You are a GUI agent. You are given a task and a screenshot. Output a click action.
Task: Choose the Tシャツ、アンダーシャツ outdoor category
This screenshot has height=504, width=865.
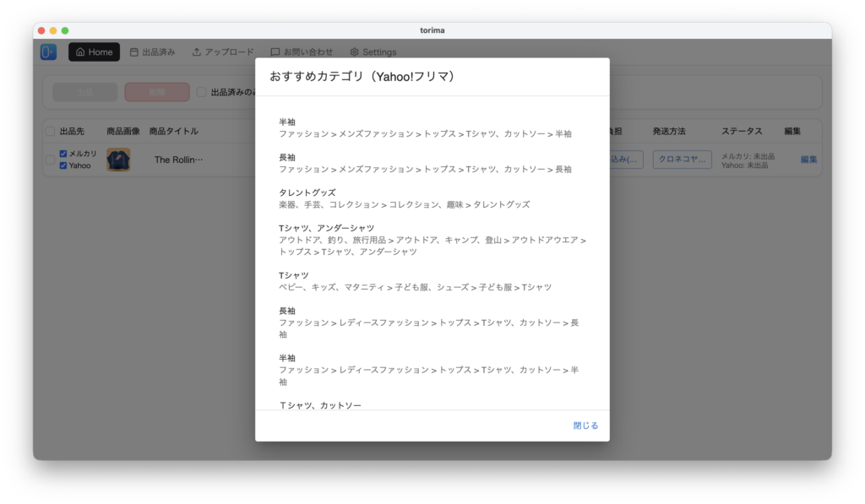(432, 240)
